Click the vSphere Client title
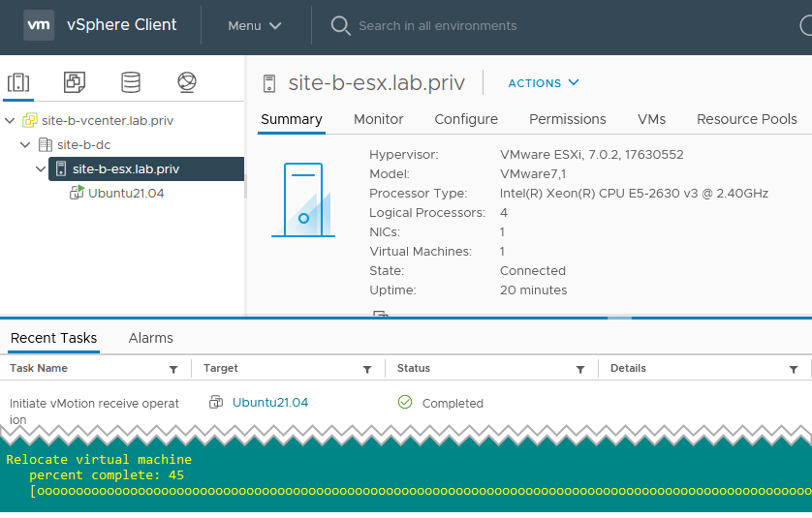The width and height of the screenshot is (812, 518). coord(122,25)
